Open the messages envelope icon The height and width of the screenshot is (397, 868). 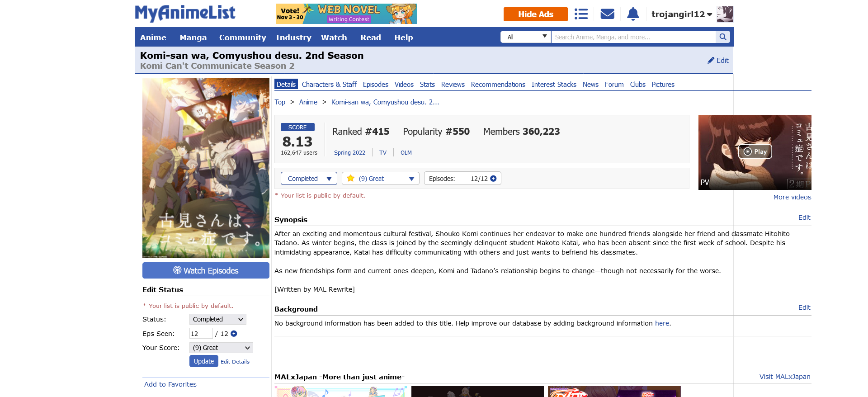(607, 14)
